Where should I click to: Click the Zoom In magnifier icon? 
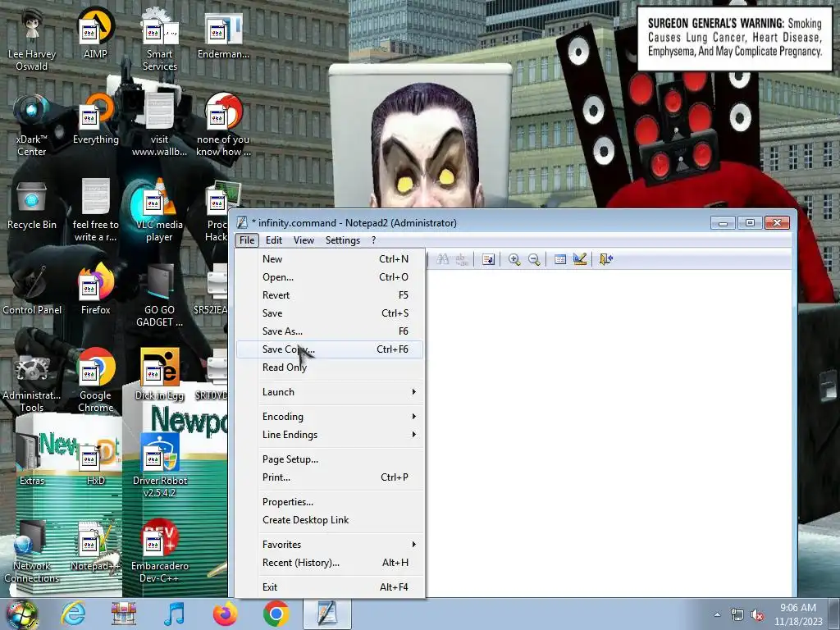(514, 259)
